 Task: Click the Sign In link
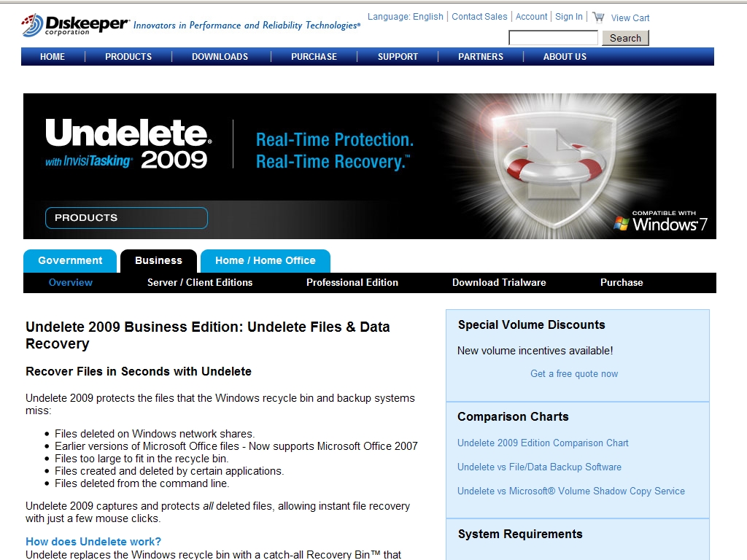point(569,17)
